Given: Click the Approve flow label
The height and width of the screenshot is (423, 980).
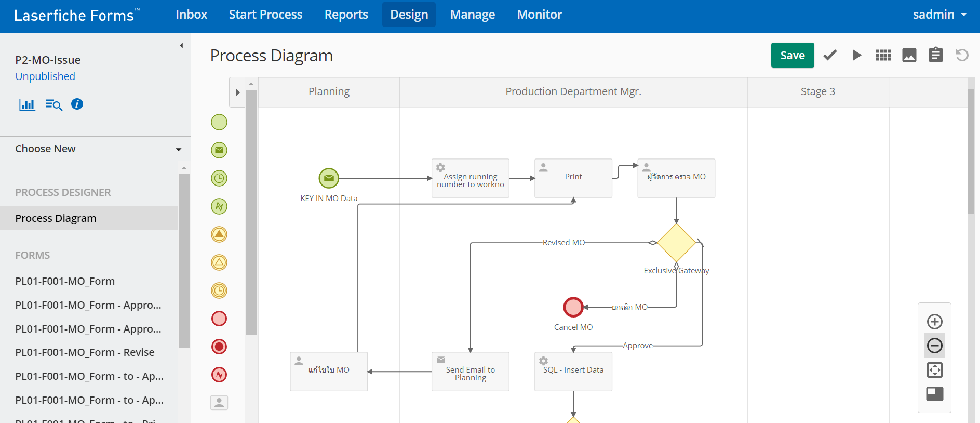Looking at the screenshot, I should 638,346.
